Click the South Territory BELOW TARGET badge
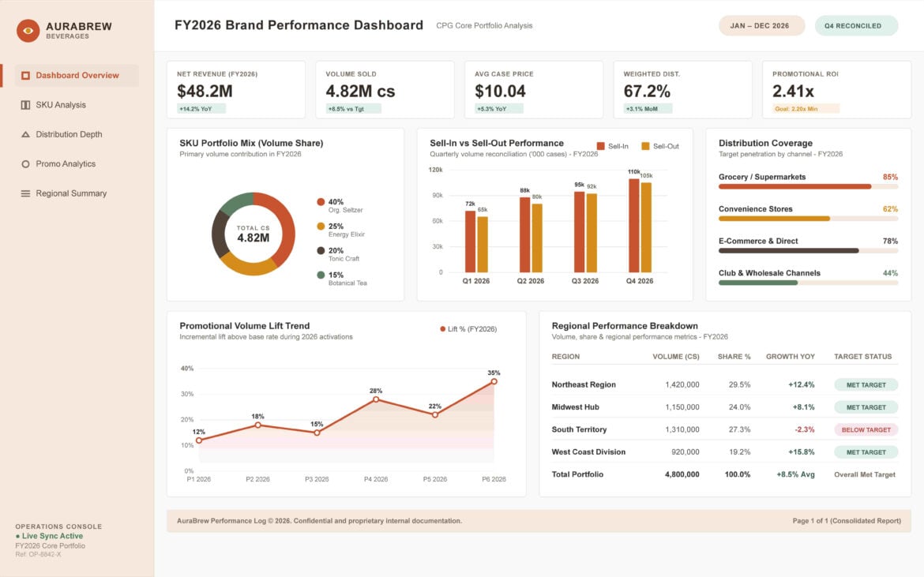 click(866, 430)
